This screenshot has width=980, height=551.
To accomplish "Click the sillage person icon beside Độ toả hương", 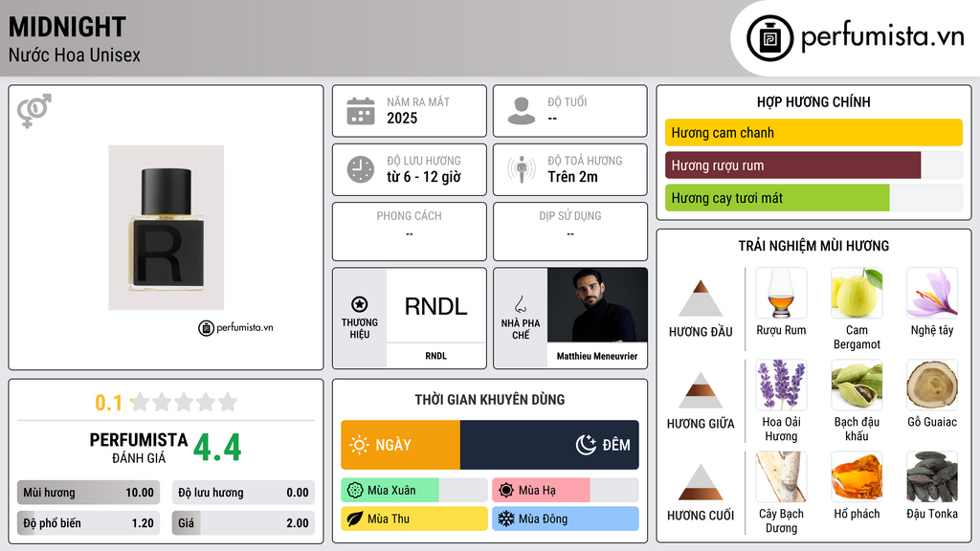I will 522,169.
